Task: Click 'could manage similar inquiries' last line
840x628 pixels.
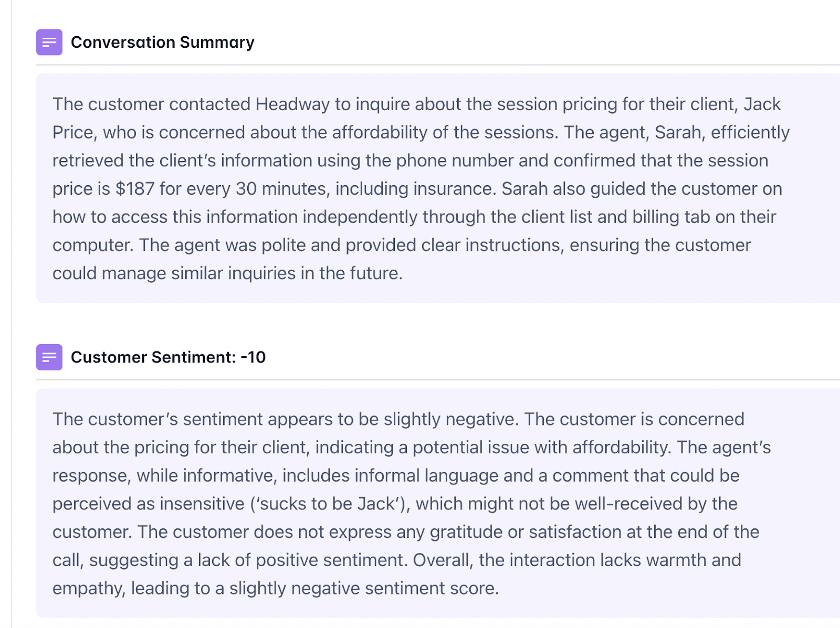Action: click(x=174, y=273)
